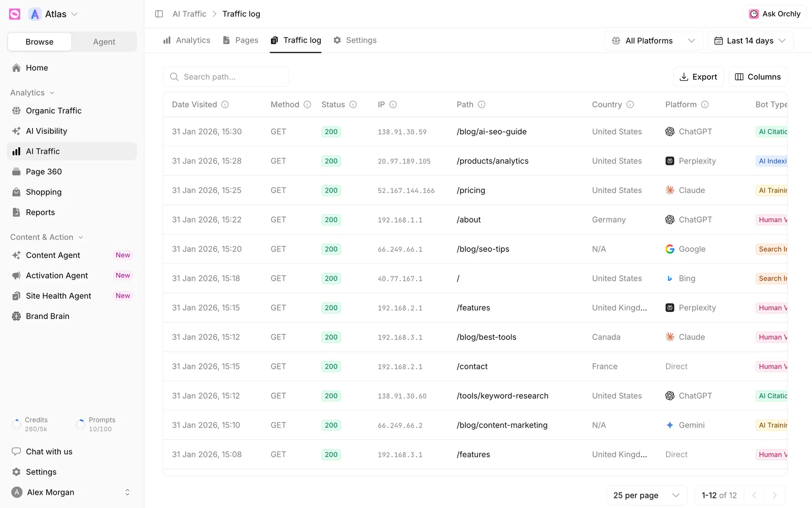Viewport: 812px width, 508px height.
Task: Click the Brand Brain icon
Action: pos(16,316)
